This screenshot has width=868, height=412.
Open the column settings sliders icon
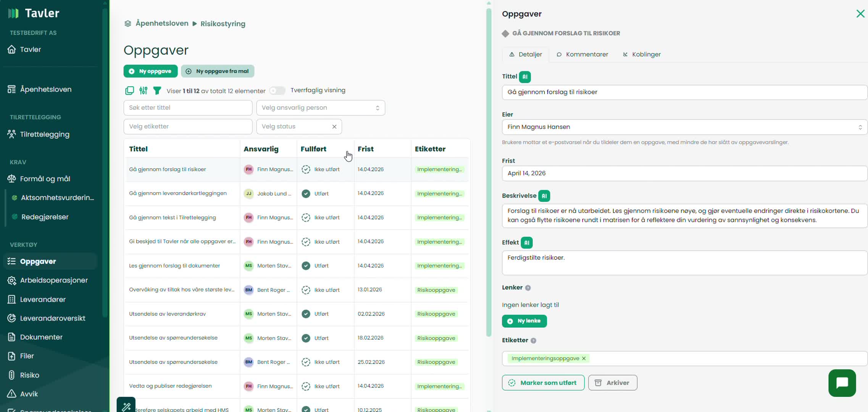[x=143, y=90]
